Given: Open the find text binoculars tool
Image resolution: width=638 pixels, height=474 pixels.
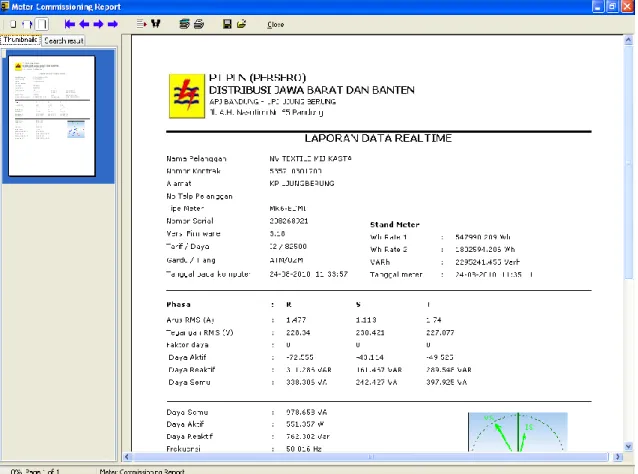Looking at the screenshot, I should [x=155, y=24].
